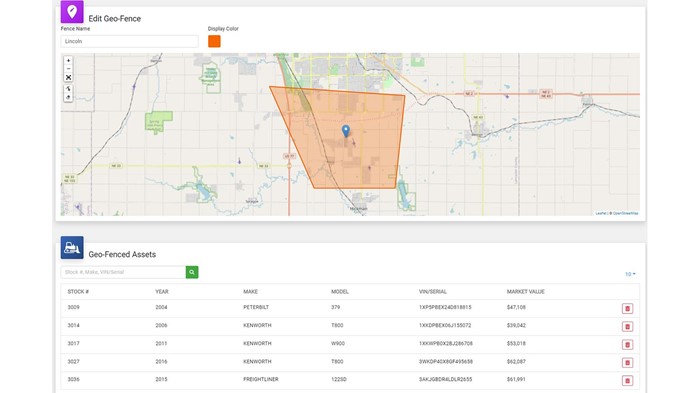Sort by YEAR column header
700x393 pixels.
coord(162,292)
